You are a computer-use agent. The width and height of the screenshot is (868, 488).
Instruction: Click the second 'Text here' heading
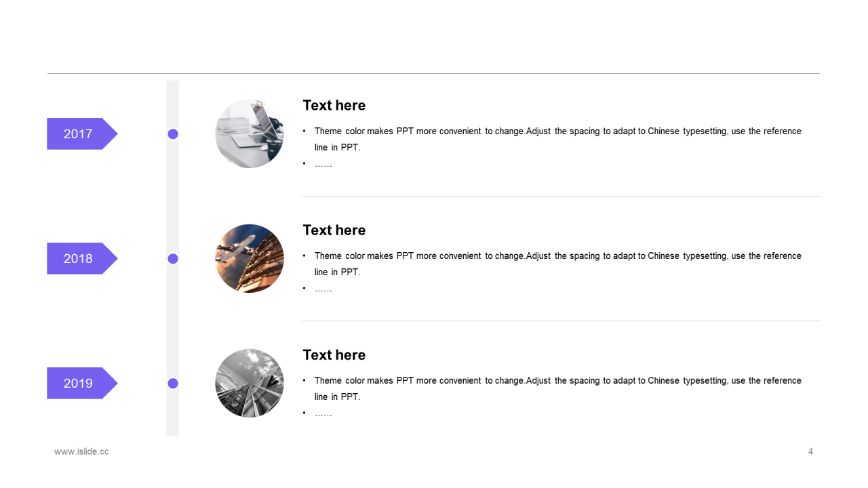point(334,230)
